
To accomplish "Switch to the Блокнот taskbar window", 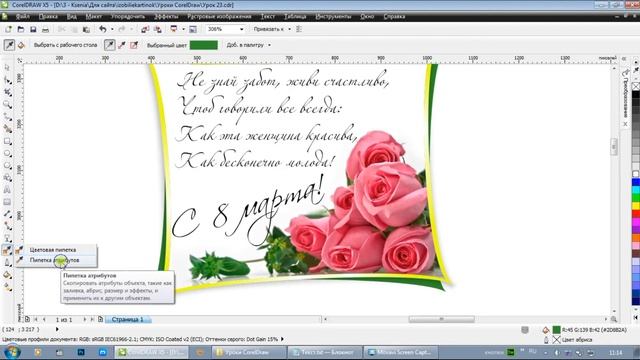I will coord(324,352).
